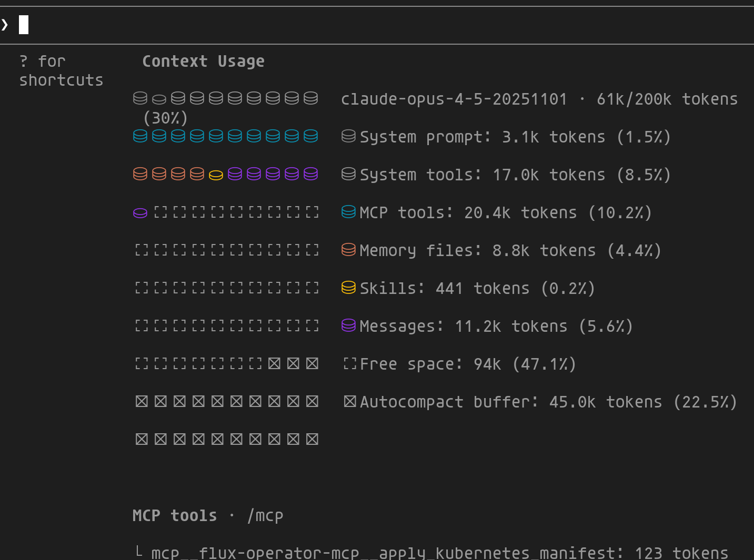Click the (30%) usage percentage label

click(165, 118)
